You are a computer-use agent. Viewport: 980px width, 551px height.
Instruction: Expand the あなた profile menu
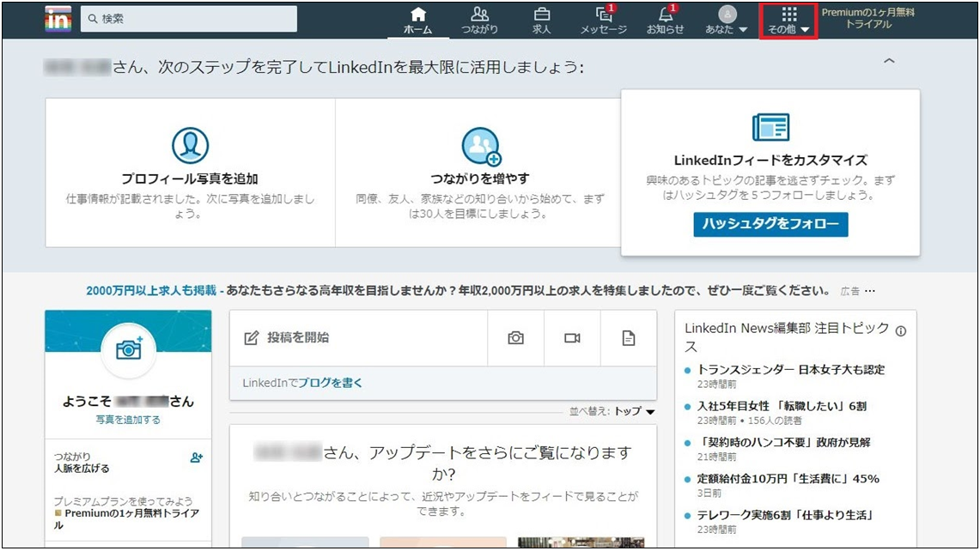click(727, 21)
